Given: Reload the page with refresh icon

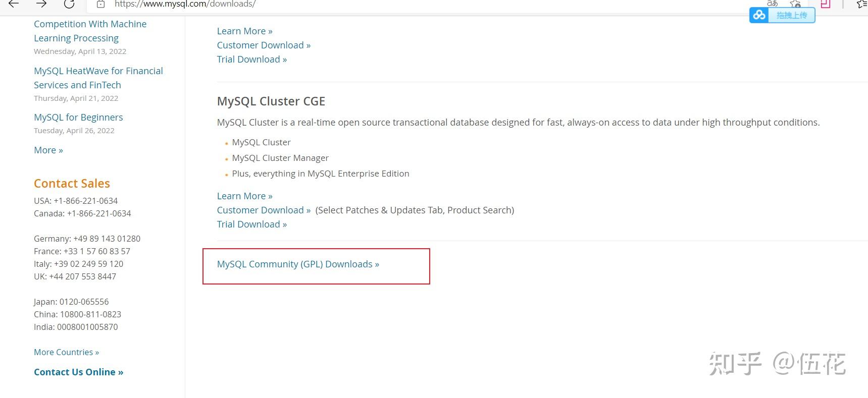Looking at the screenshot, I should click(x=69, y=4).
